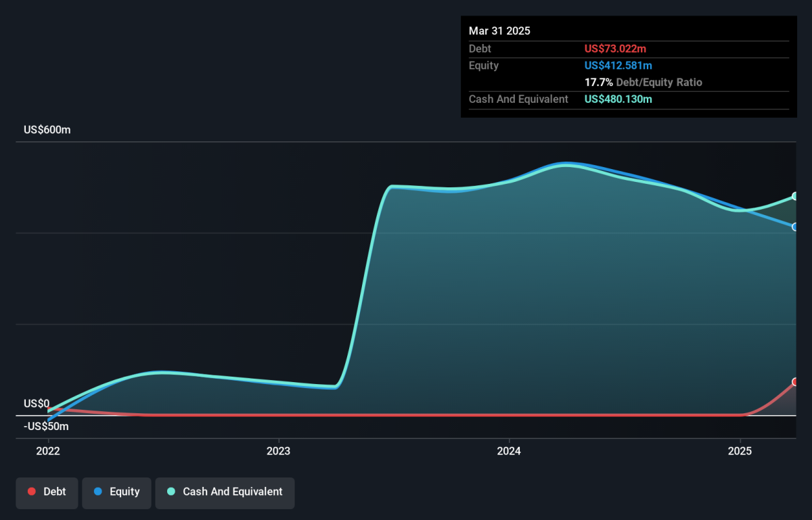Click the -US$50m y-axis label
812x520 pixels.
point(46,427)
